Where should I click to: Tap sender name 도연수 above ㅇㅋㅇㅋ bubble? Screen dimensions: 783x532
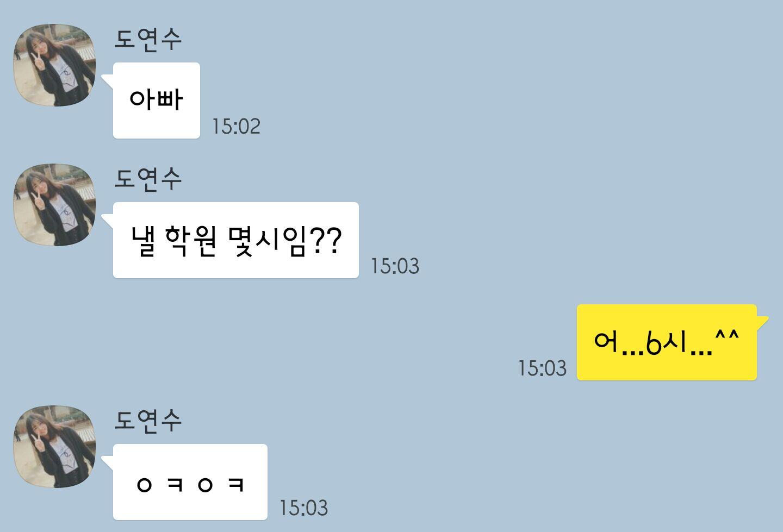[148, 420]
